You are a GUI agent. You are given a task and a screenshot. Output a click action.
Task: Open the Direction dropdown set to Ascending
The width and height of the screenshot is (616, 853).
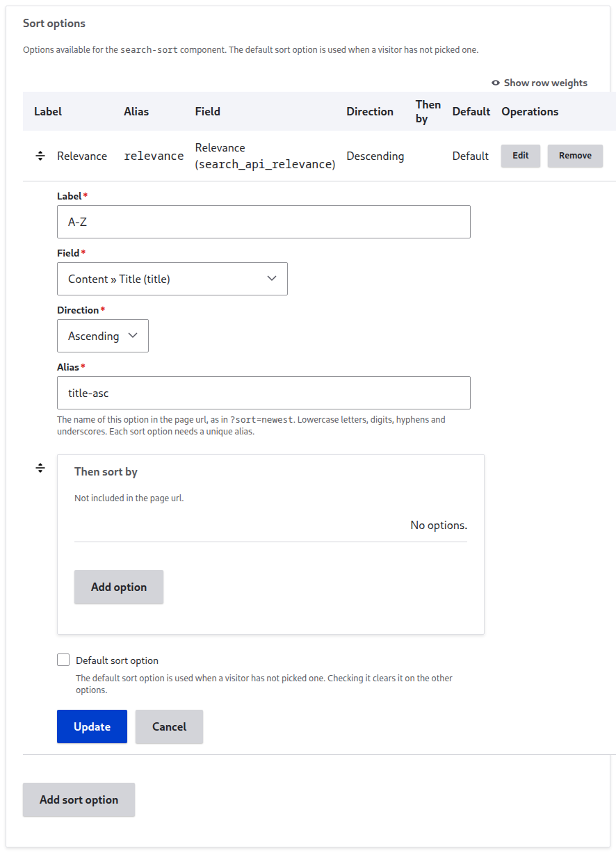click(x=103, y=336)
